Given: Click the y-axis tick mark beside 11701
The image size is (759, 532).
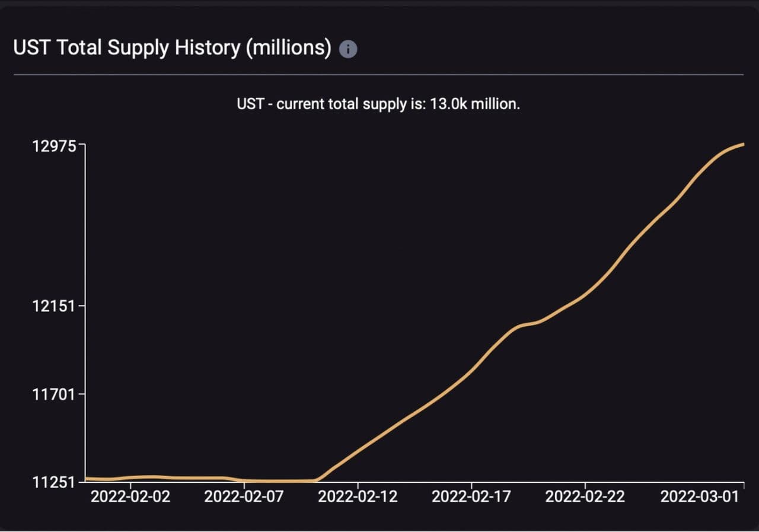Looking at the screenshot, I should point(82,393).
